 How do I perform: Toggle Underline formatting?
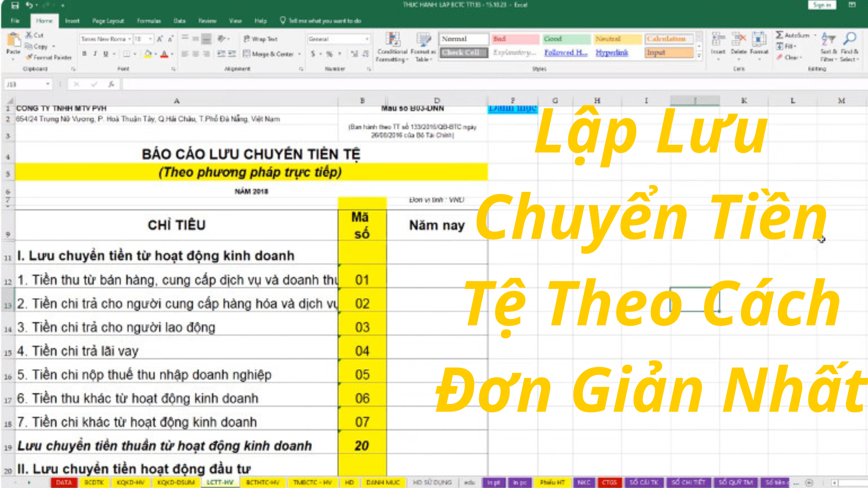click(106, 54)
